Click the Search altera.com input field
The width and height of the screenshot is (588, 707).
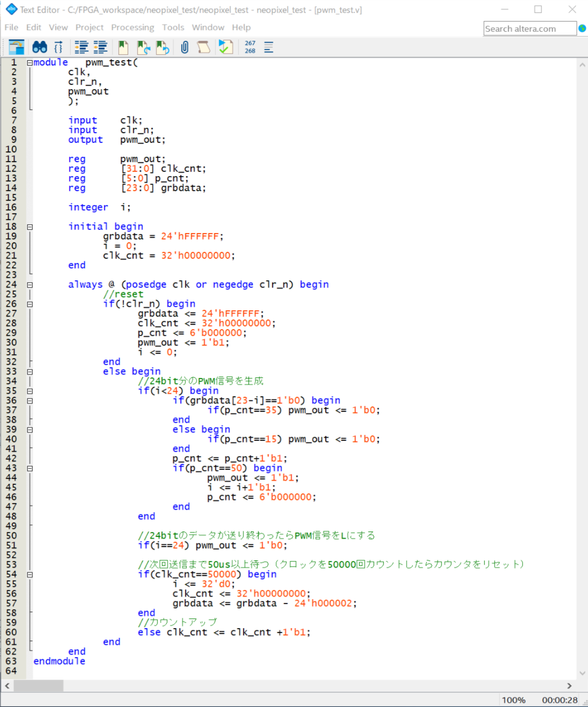529,28
